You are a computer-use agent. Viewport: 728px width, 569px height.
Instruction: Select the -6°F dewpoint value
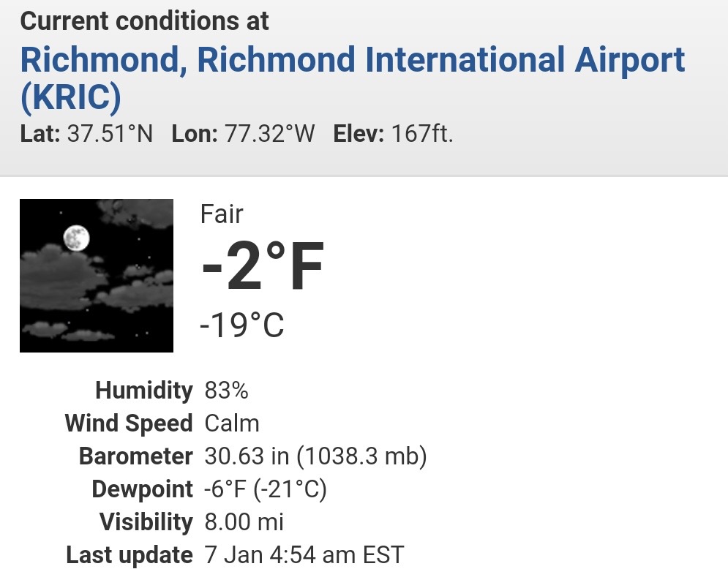[225, 489]
